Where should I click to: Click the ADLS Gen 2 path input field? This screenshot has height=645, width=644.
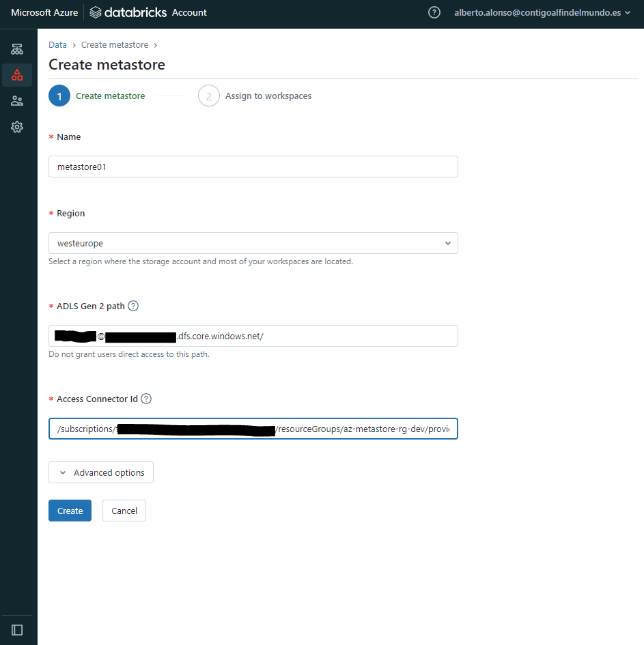[253, 335]
